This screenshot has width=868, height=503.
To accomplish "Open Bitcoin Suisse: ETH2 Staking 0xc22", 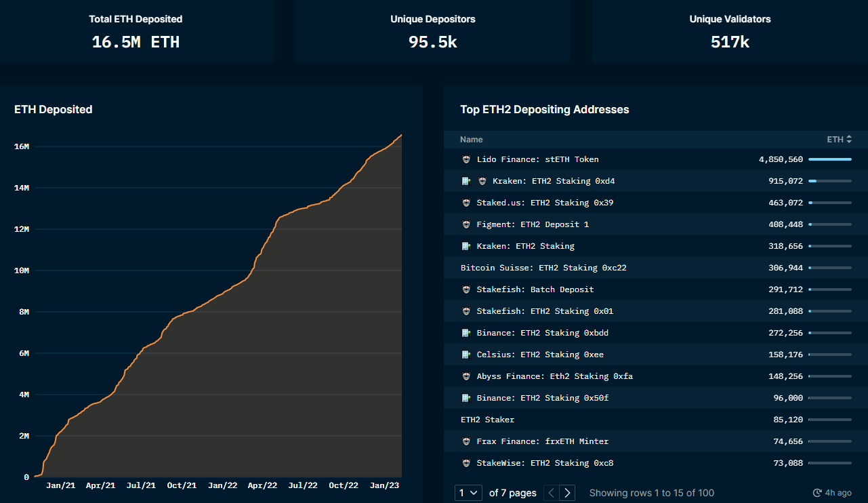I will [x=543, y=268].
